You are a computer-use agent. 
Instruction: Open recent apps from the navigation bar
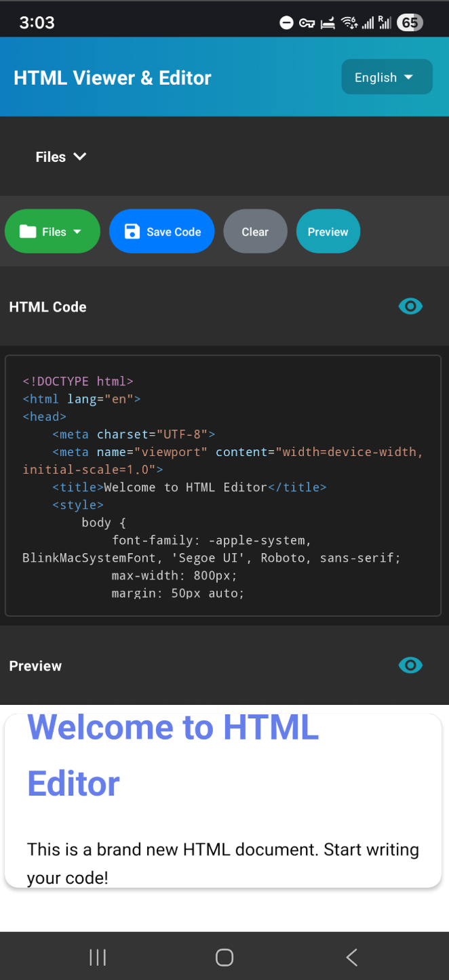97,957
